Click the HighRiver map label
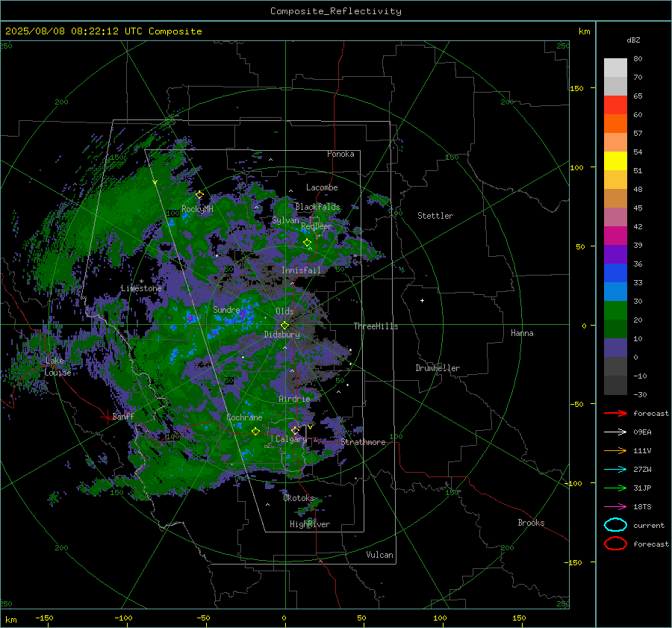672x628 pixels. (x=310, y=524)
